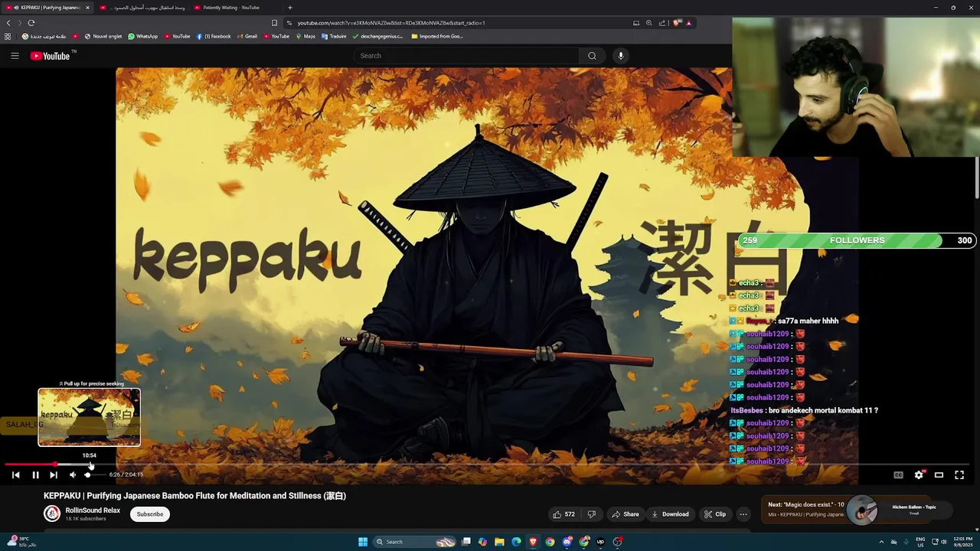Open the Windows Start menu

click(x=363, y=542)
